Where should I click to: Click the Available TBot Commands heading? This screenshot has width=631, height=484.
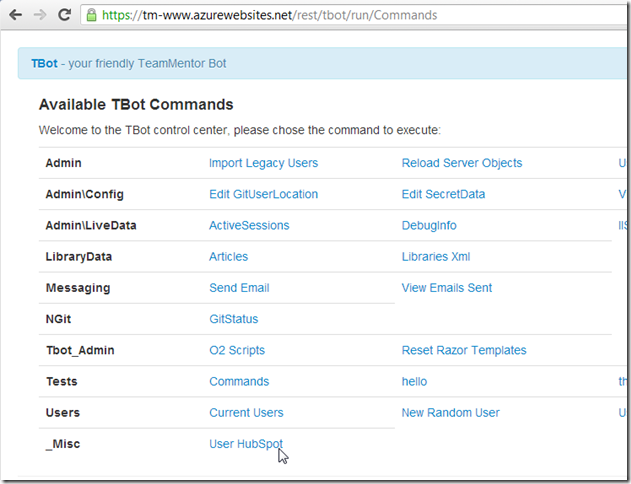[x=136, y=105]
